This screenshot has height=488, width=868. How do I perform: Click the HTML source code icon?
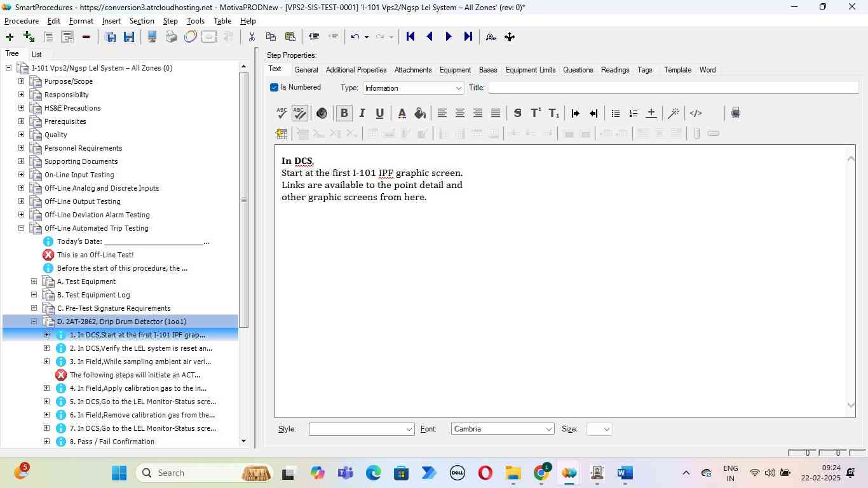696,113
